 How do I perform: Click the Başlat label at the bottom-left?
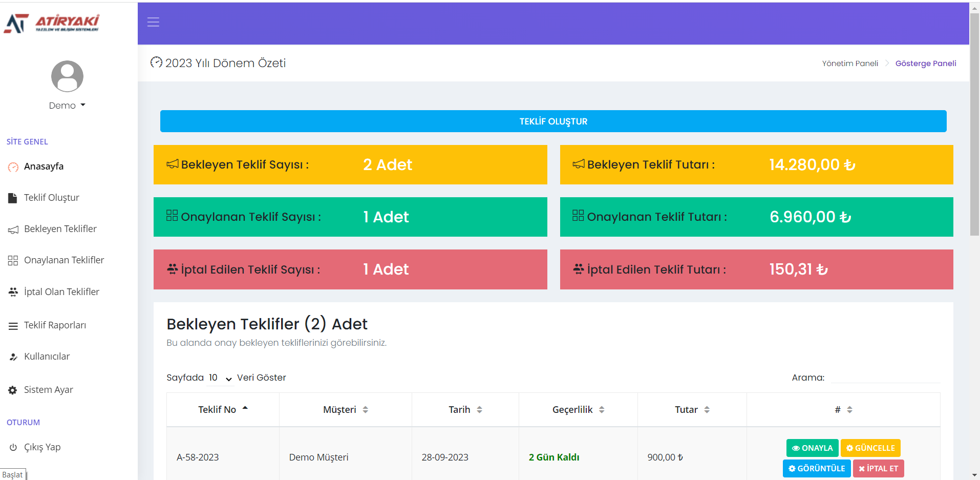pyautogui.click(x=12, y=475)
